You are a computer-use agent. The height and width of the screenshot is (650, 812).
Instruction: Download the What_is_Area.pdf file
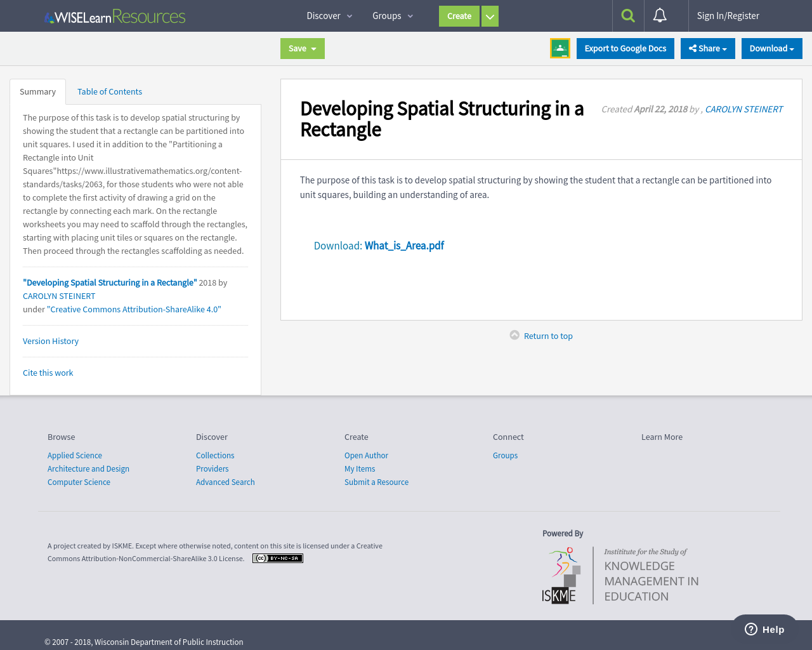tap(404, 245)
